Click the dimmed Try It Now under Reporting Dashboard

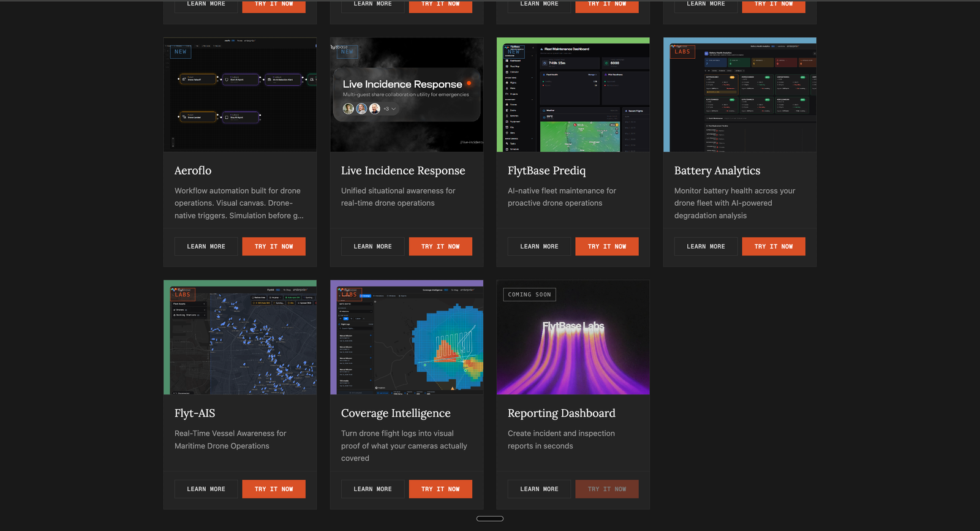coord(607,489)
